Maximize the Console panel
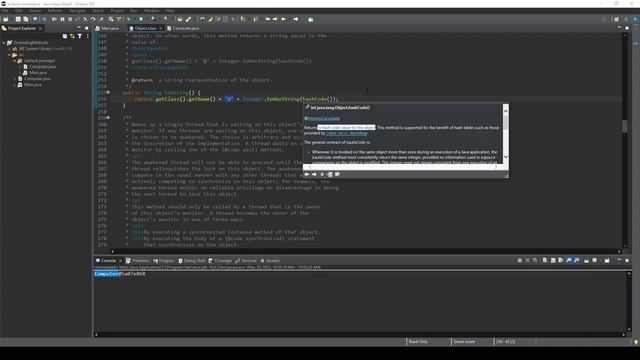Screen dimensions: 640x360 point(627,260)
